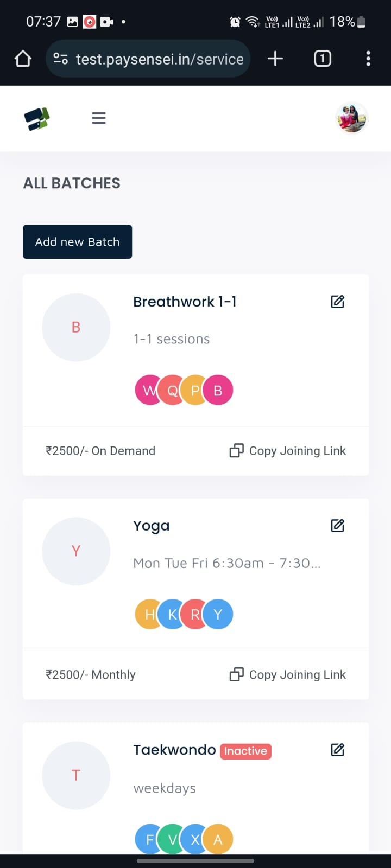
Task: Edit the Breathwork 1-1 batch
Action: (337, 302)
